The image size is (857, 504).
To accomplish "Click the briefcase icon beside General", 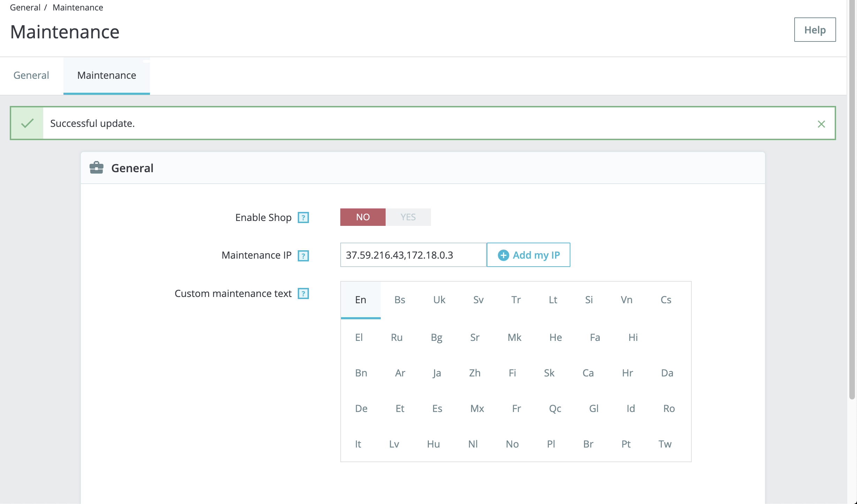I will (x=96, y=168).
